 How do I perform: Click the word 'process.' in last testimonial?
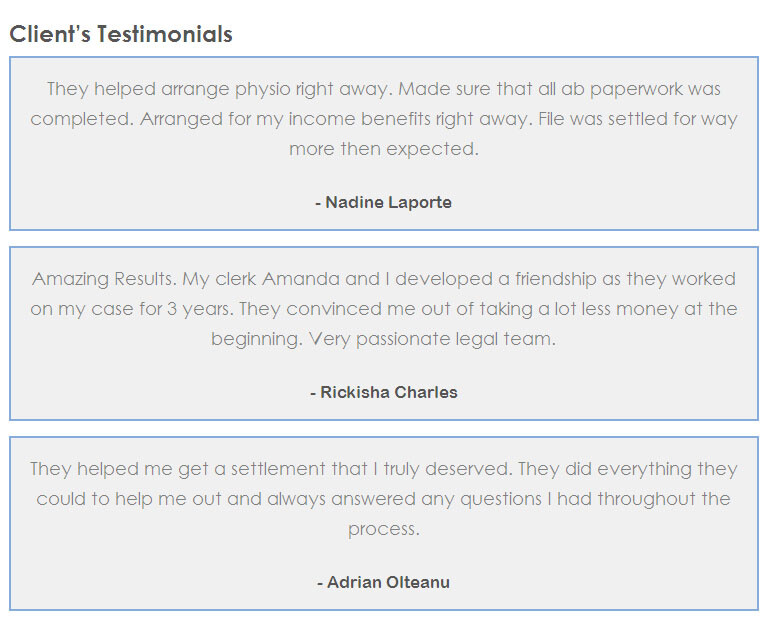tap(384, 529)
